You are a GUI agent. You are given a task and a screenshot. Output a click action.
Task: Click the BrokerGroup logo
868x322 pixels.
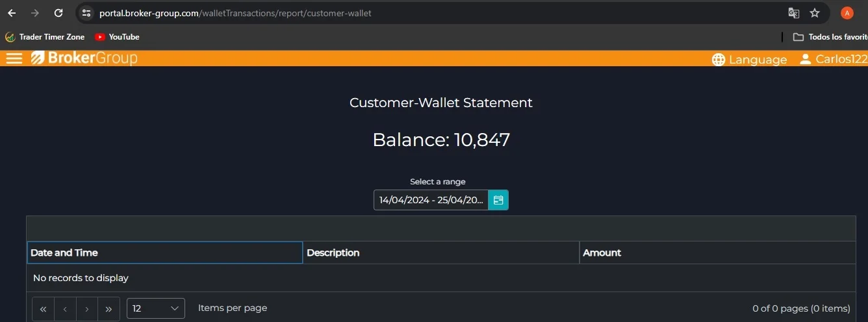[84, 58]
